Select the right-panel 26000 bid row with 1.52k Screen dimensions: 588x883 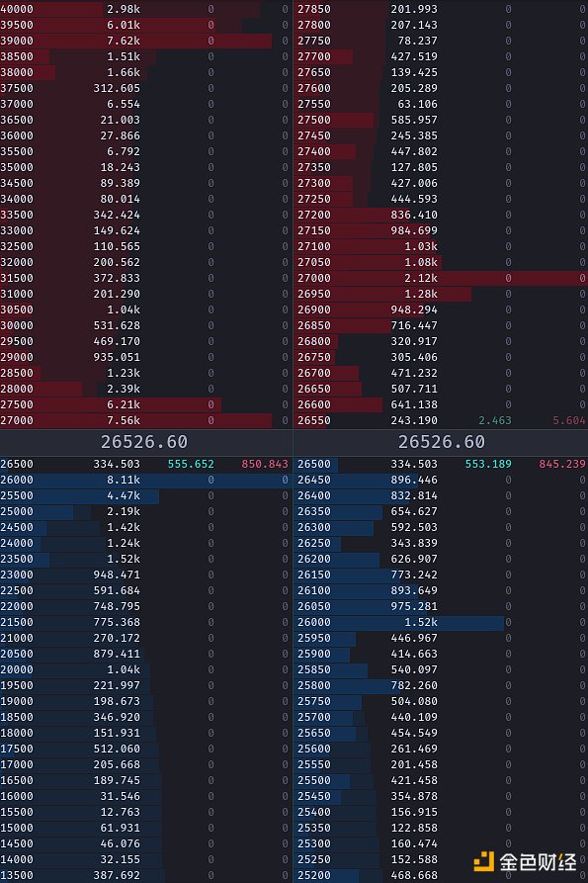(441, 622)
